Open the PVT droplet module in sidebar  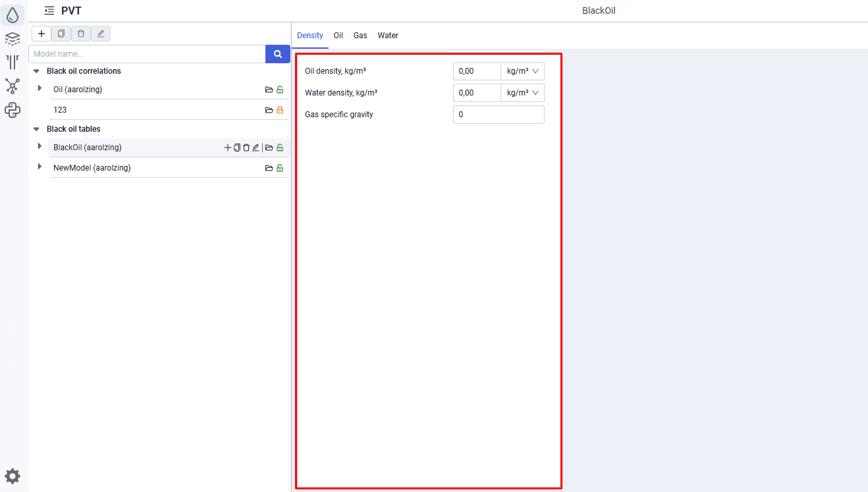(x=13, y=15)
